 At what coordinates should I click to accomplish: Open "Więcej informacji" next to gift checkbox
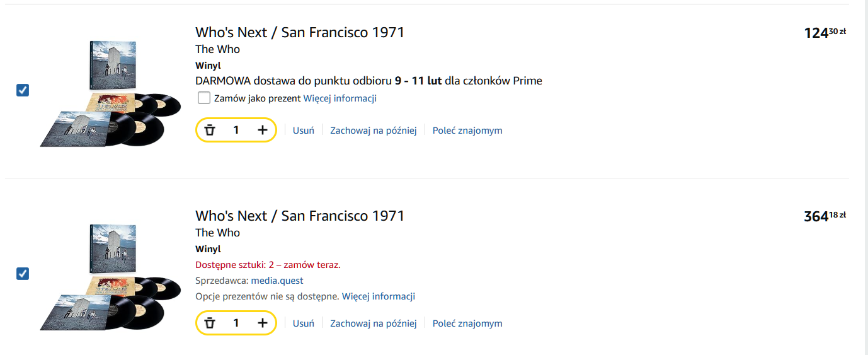pos(340,98)
